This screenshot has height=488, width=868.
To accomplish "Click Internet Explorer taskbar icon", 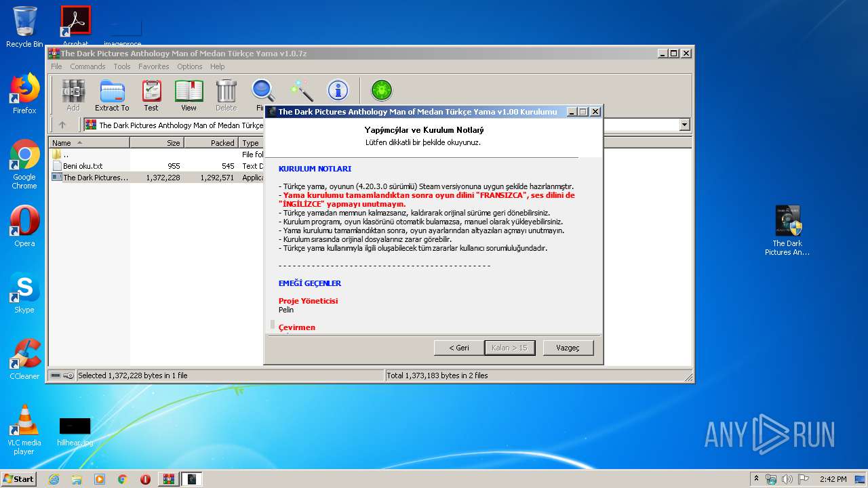I will pyautogui.click(x=54, y=479).
